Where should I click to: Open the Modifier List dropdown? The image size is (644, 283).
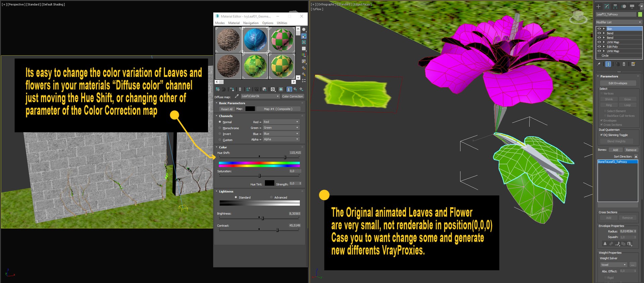(619, 22)
